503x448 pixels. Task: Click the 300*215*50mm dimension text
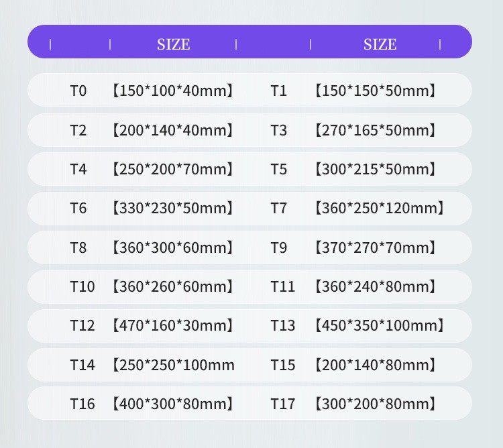[x=375, y=169]
